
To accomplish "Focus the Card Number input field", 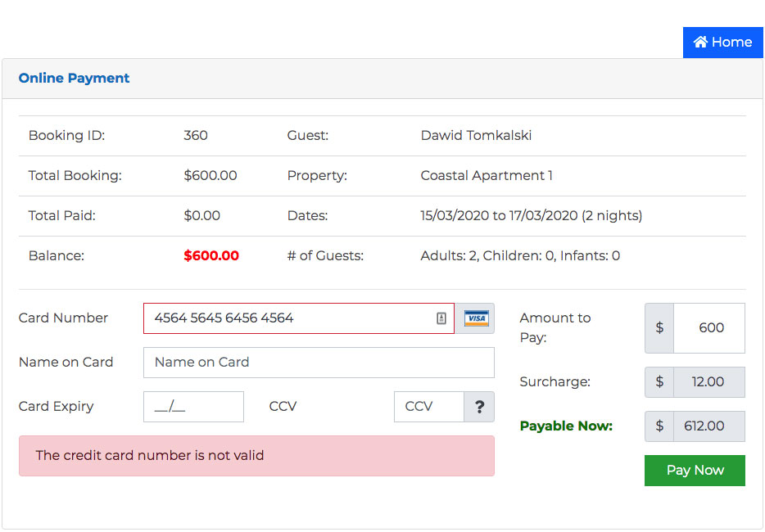I will [x=299, y=318].
